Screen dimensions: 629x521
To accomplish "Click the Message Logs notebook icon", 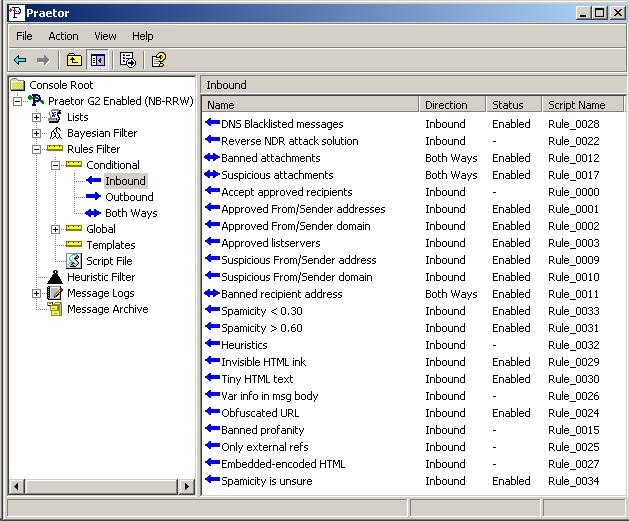I will 55,293.
